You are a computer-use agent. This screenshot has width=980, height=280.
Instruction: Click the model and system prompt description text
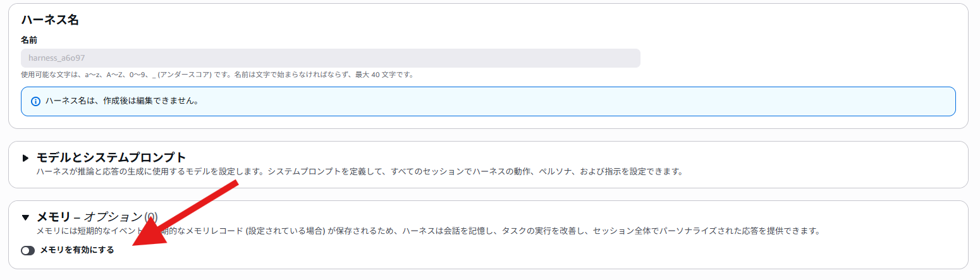tap(360, 171)
